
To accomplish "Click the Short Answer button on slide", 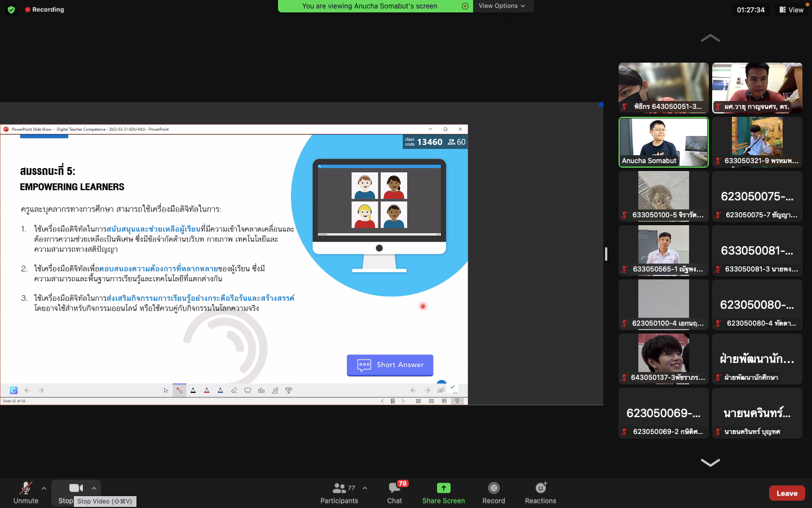I will click(390, 365).
